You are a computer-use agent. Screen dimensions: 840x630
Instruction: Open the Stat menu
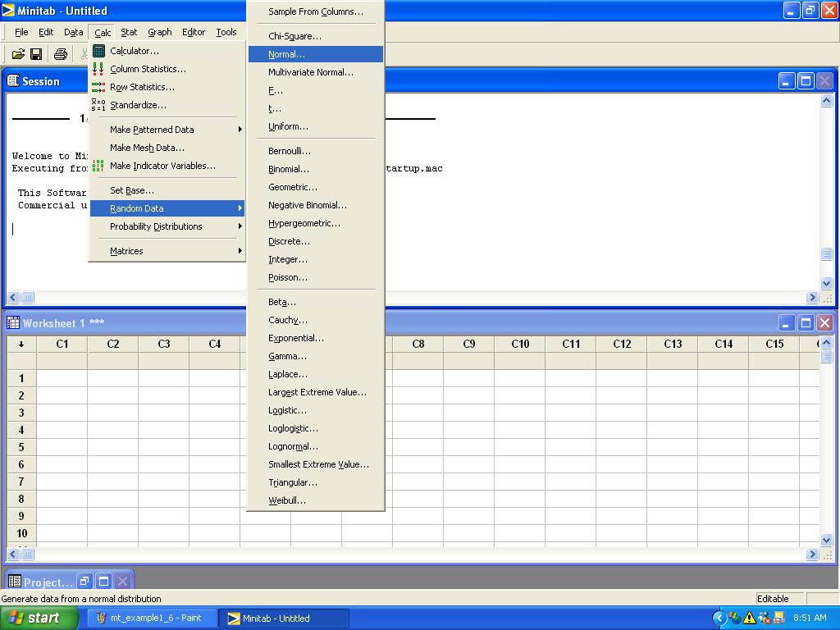(x=129, y=32)
